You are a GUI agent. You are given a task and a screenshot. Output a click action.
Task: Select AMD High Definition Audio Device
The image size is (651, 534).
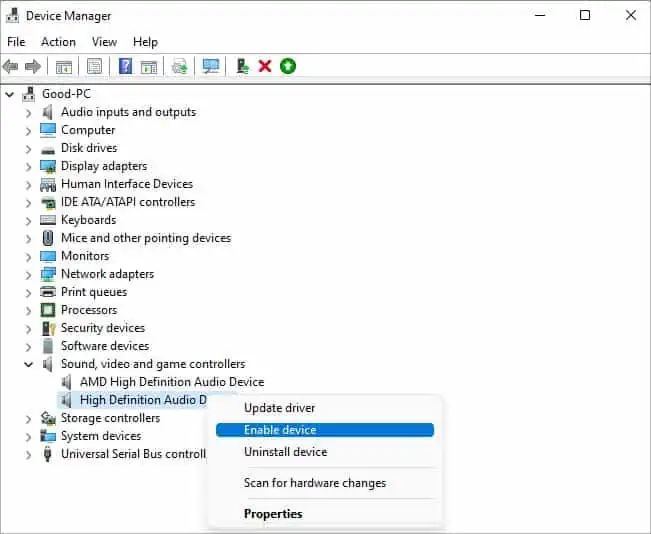pos(172,382)
